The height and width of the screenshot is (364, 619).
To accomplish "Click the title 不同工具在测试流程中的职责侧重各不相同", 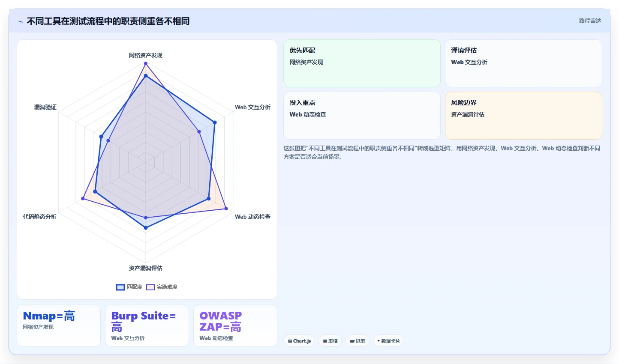I will click(x=108, y=21).
